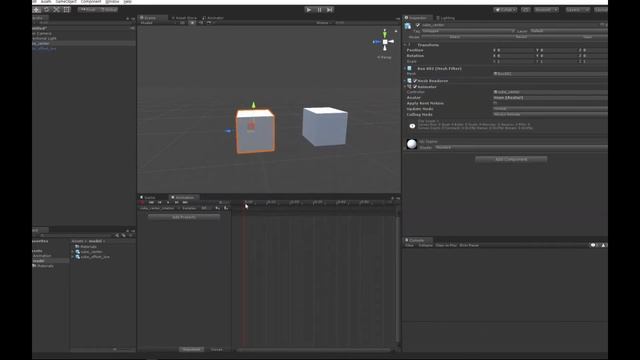640x360 pixels.
Task: Toggle scene audio in the Scene toolbar
Action: [x=200, y=23]
